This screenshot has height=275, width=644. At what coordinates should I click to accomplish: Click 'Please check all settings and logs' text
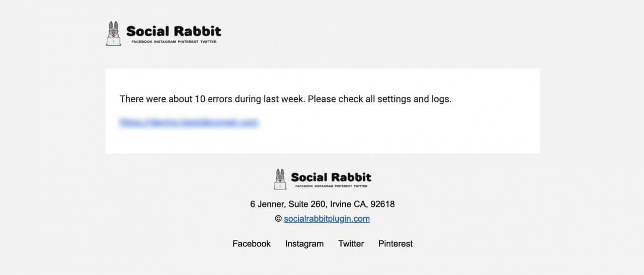380,99
